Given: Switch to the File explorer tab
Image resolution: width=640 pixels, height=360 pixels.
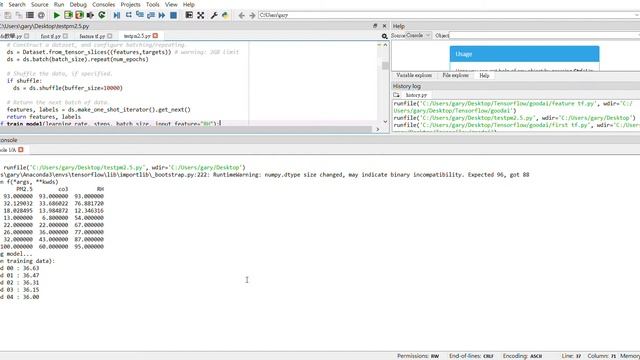Looking at the screenshot, I should pyautogui.click(x=456, y=76).
